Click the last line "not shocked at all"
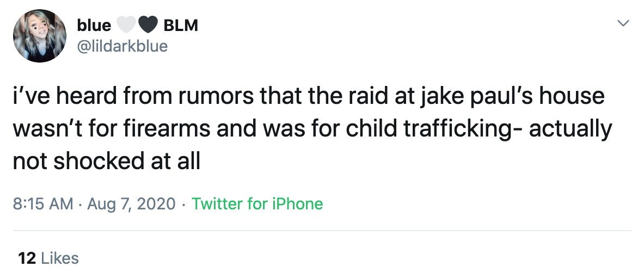Image resolution: width=644 pixels, height=279 pixels. pos(107,162)
